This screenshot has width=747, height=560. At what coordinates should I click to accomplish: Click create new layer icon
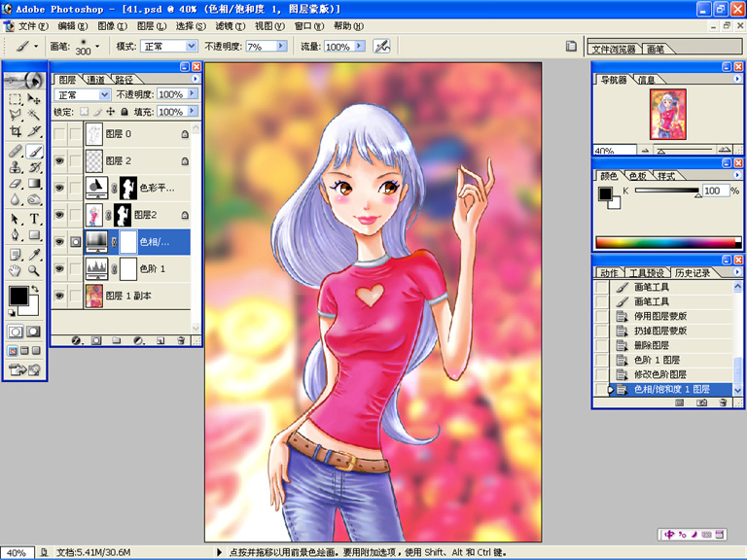pos(160,340)
